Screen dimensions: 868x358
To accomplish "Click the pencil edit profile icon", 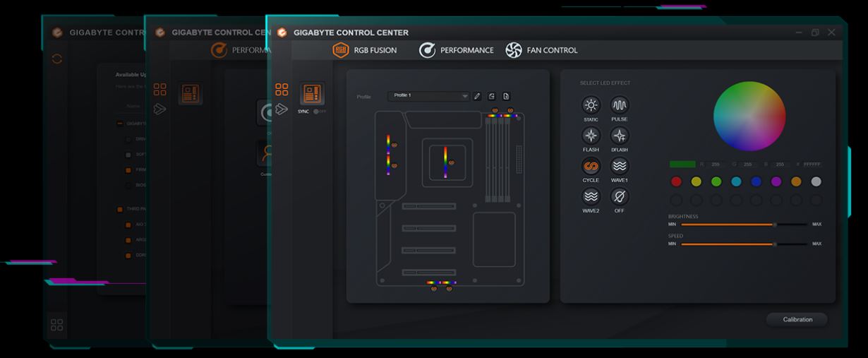I will [x=478, y=96].
